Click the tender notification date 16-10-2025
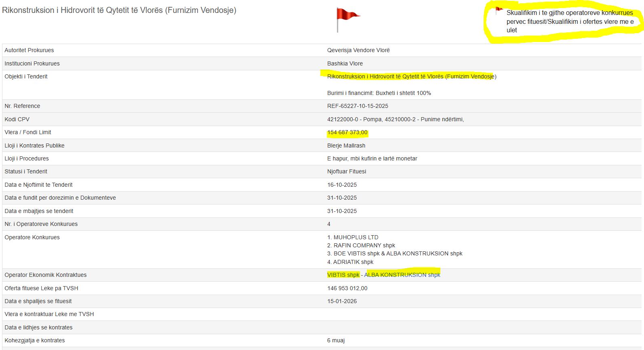Image resolution: width=644 pixels, height=350 pixels. tap(342, 185)
